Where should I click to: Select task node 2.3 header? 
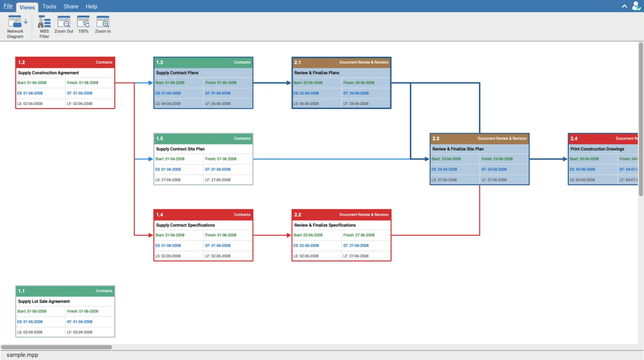pyautogui.click(x=479, y=138)
